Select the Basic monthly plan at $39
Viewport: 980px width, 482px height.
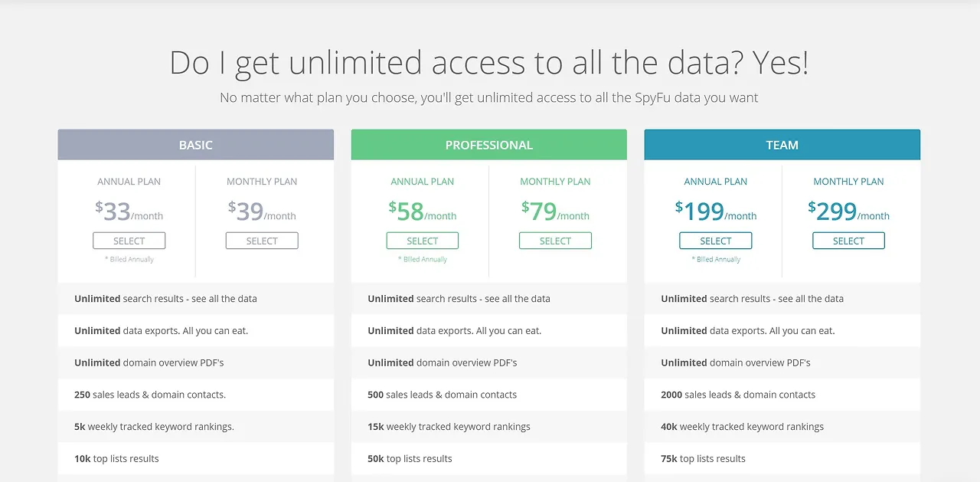click(262, 241)
